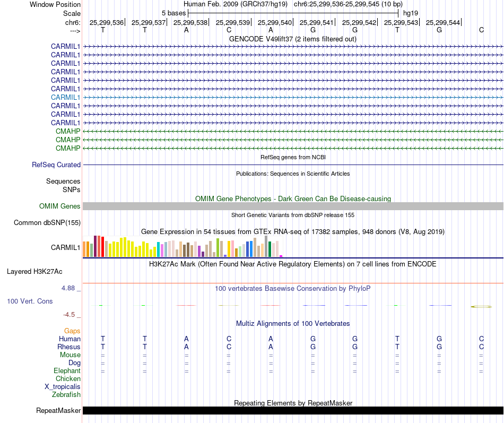Click the 'OMIM Genes' track label
Viewport: 504px width, 423px height.
coord(59,206)
